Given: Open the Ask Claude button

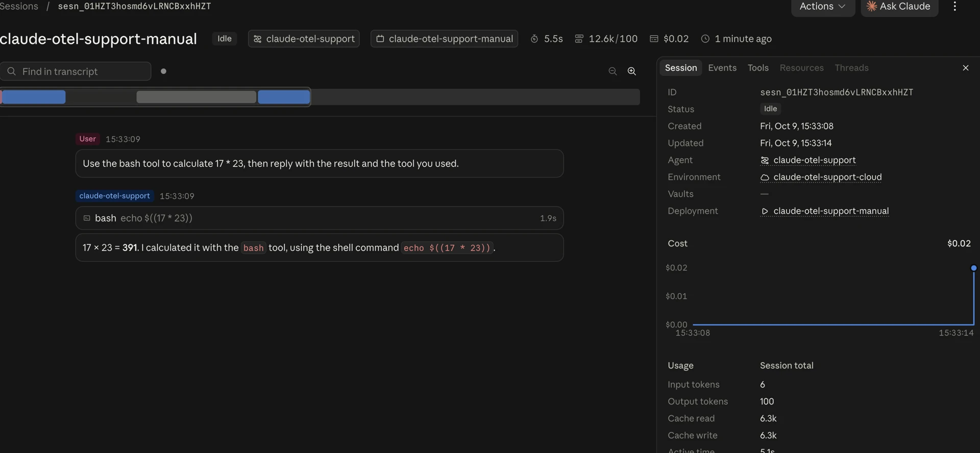Looking at the screenshot, I should 899,7.
